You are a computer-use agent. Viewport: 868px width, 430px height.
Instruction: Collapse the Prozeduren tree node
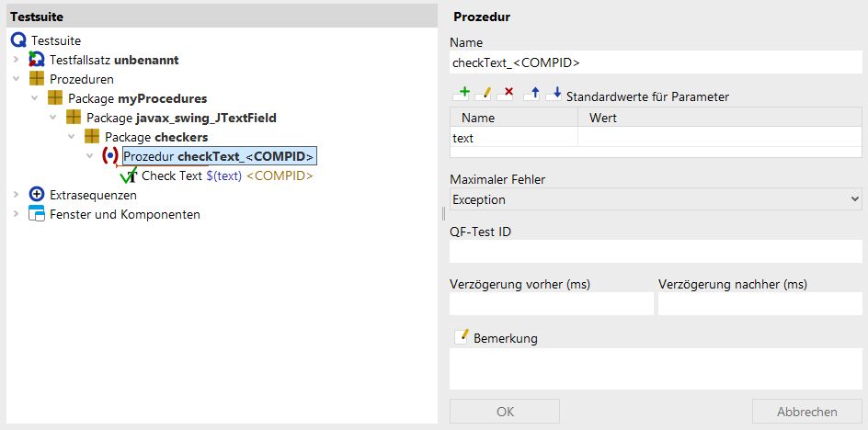tap(16, 79)
